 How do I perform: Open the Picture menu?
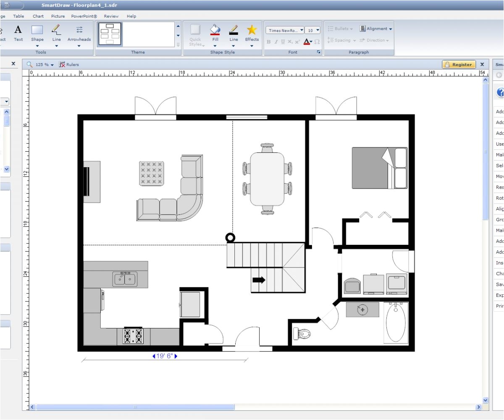[58, 16]
